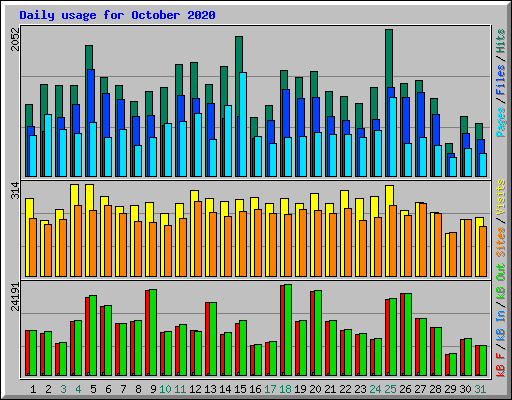Select day label "12" on the axis
The height and width of the screenshot is (400, 512).
(x=195, y=389)
